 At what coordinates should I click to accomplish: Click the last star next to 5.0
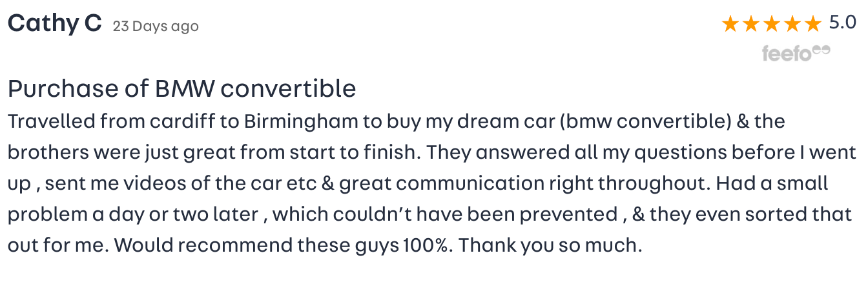tap(812, 24)
